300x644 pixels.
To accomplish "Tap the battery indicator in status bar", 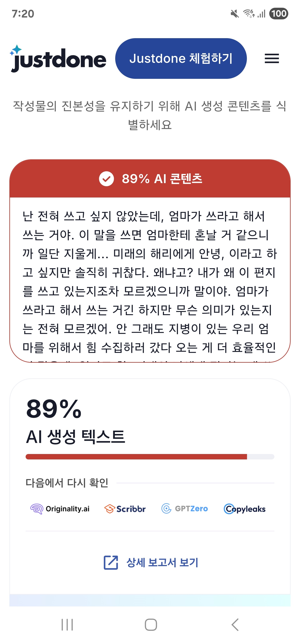I will [x=279, y=14].
